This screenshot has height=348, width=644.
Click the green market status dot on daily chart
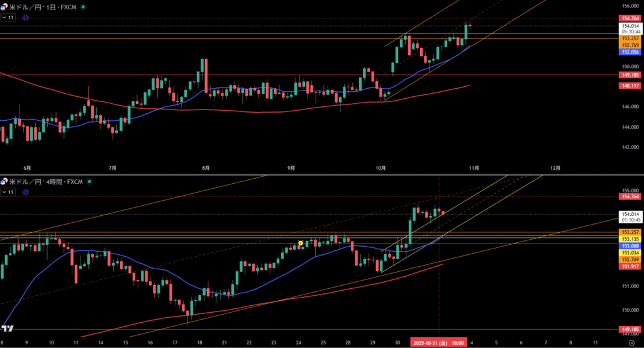click(x=84, y=6)
